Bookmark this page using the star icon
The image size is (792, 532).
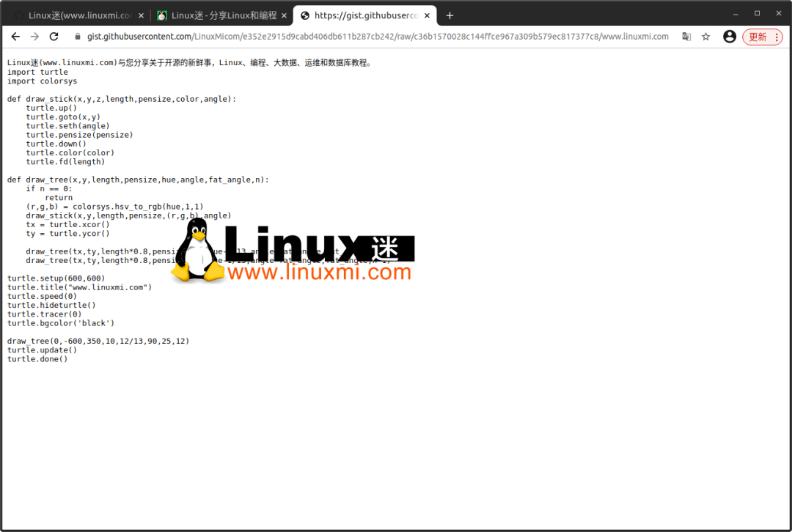(705, 36)
